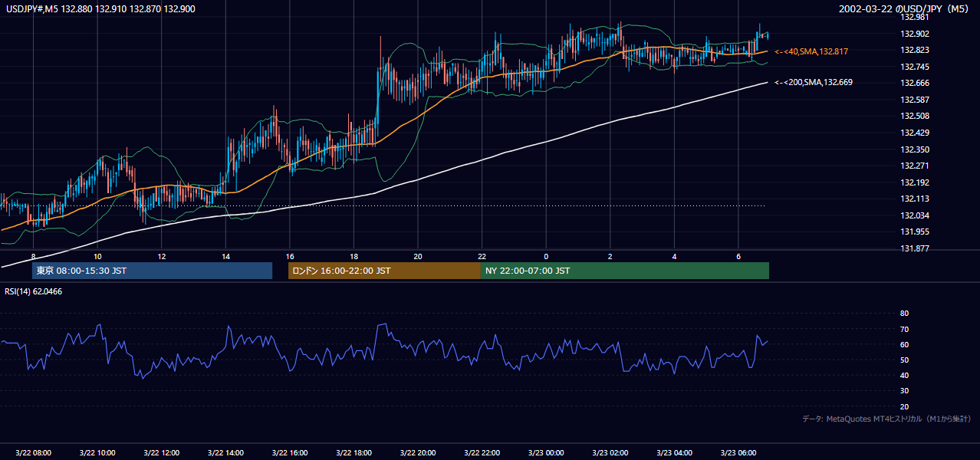Viewport: 980px width, 460px height.
Task: Click price level 131.955 on the axis
Action: click(914, 232)
